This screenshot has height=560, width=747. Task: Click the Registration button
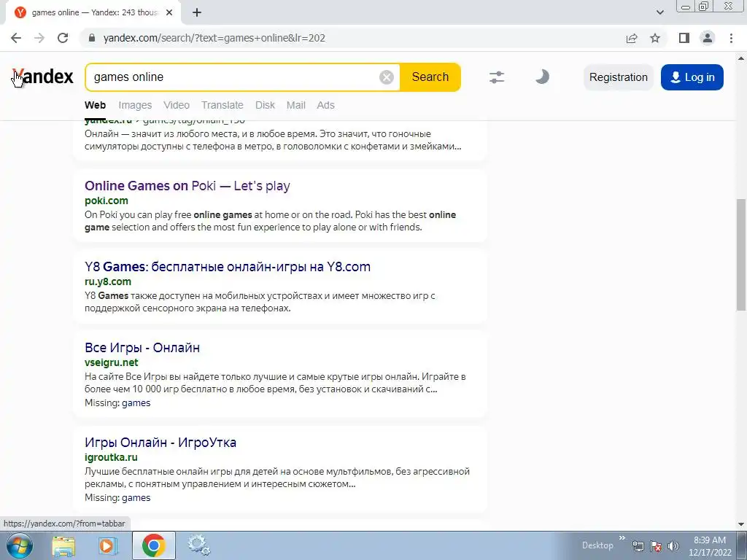click(x=619, y=77)
